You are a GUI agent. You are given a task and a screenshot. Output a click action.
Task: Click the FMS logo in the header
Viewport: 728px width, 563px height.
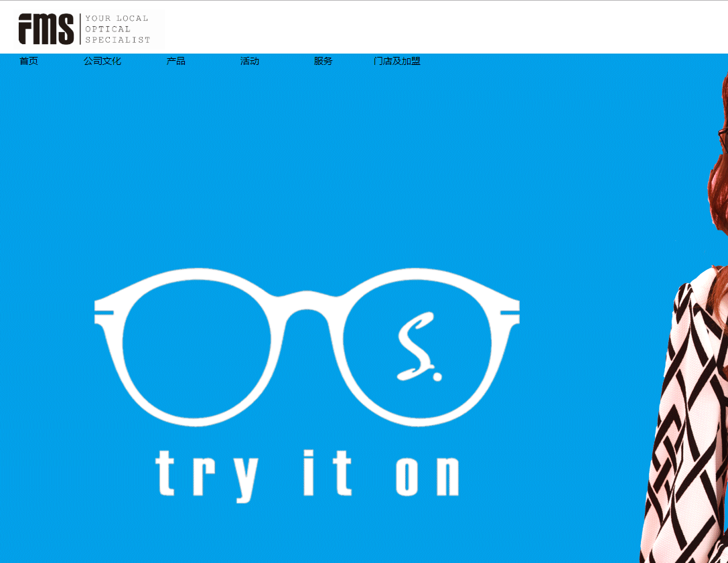(46, 29)
